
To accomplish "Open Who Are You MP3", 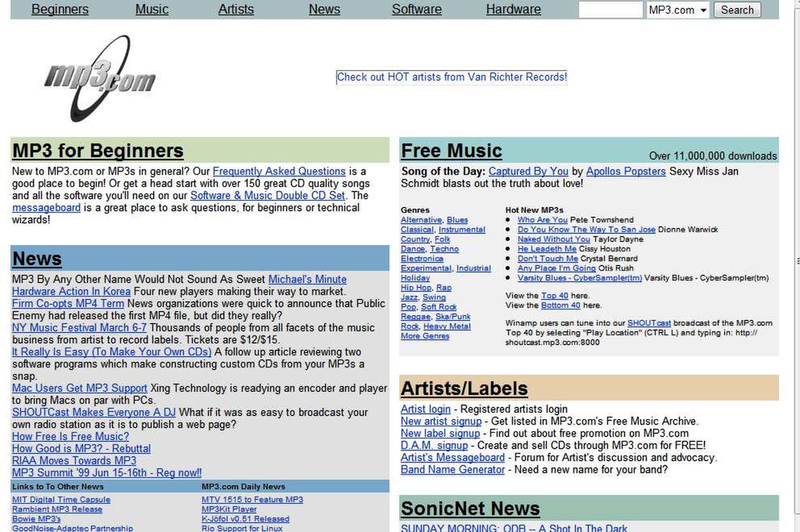I will 543,220.
